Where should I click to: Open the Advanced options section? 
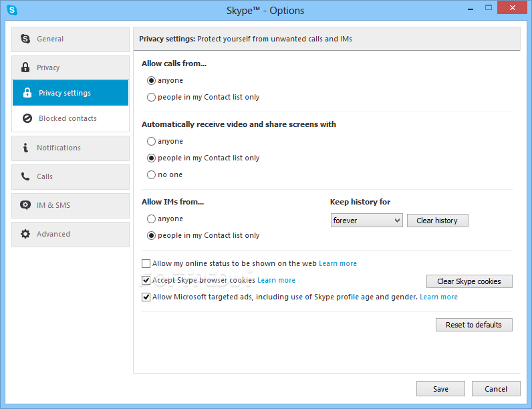[x=71, y=235]
